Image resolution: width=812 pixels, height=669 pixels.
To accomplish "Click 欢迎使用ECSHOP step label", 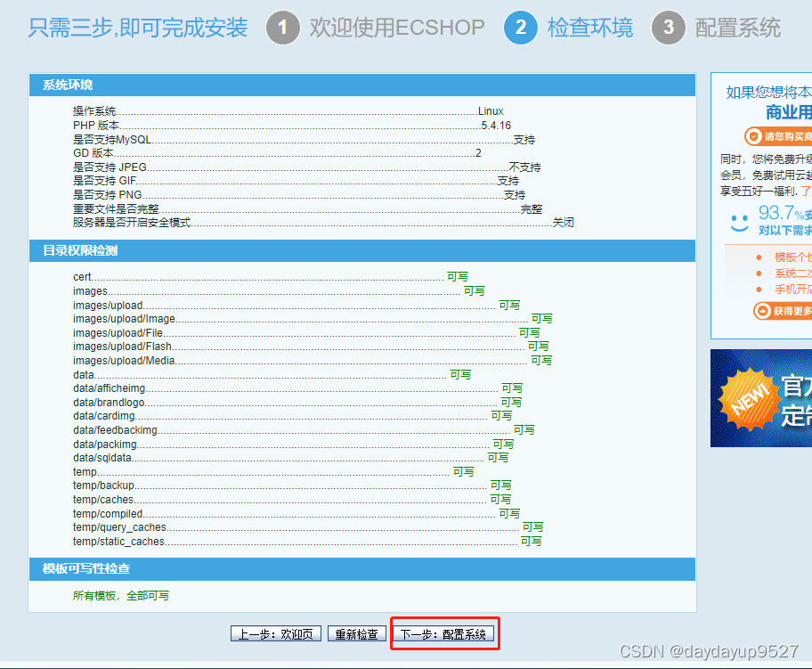I will tap(397, 28).
